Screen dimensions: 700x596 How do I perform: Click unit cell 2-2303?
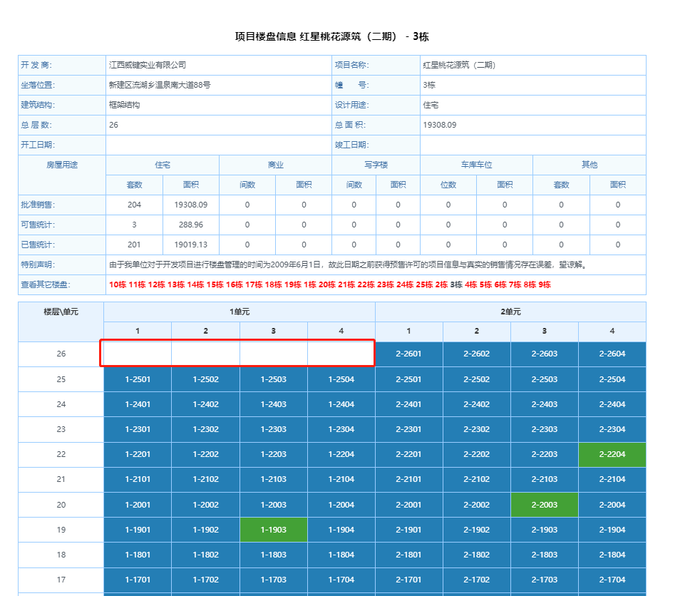tap(544, 429)
